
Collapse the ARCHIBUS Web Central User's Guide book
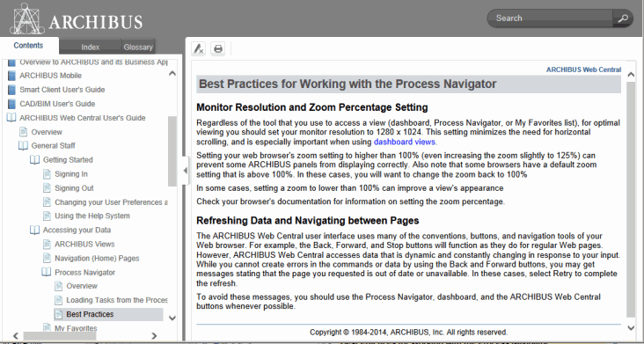(x=11, y=118)
